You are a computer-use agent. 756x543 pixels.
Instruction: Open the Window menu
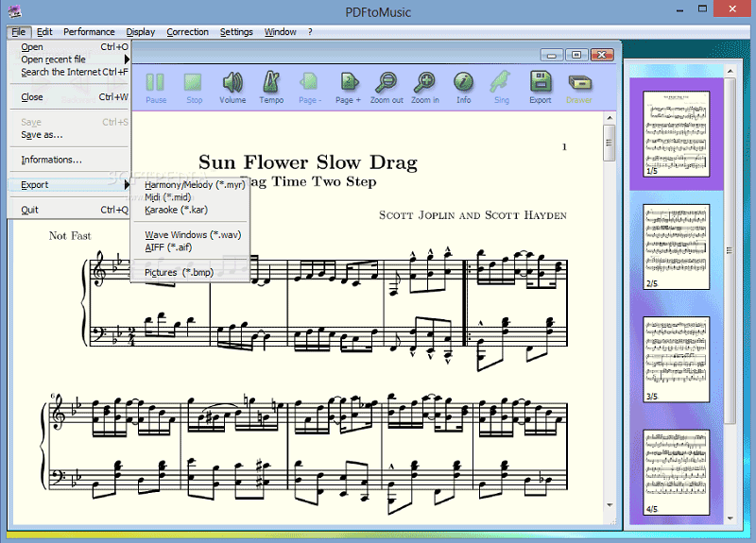click(x=280, y=32)
